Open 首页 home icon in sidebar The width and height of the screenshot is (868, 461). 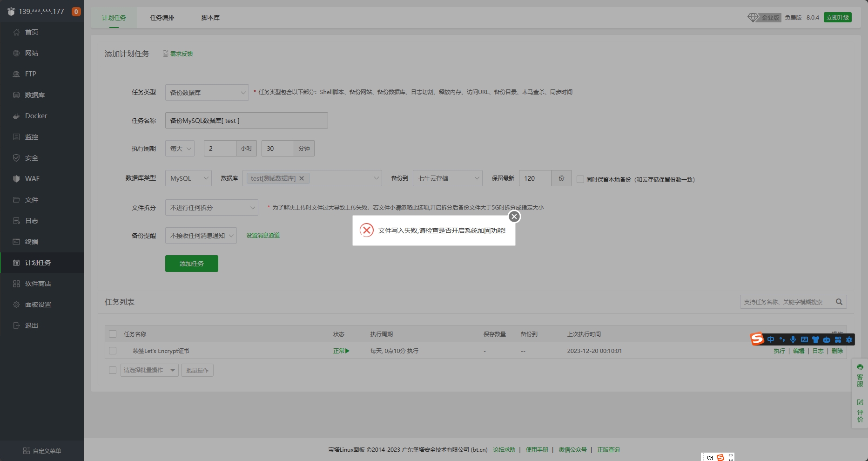(x=17, y=32)
